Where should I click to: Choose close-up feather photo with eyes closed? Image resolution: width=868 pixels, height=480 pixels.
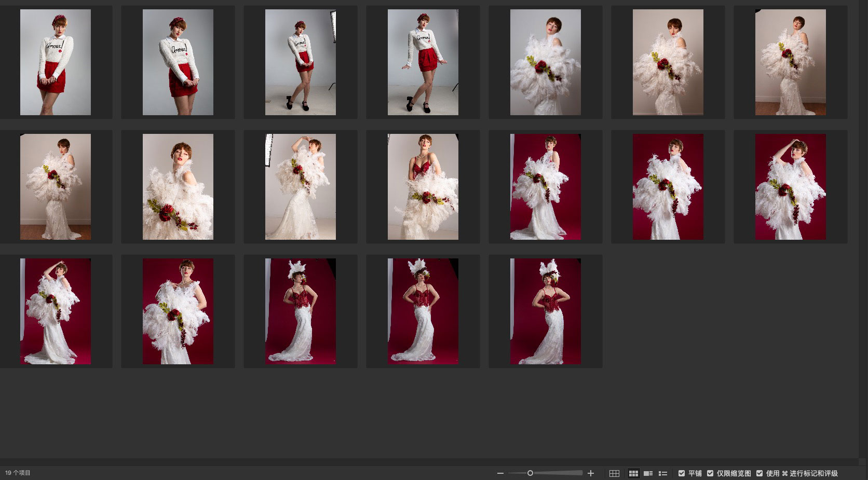178,187
